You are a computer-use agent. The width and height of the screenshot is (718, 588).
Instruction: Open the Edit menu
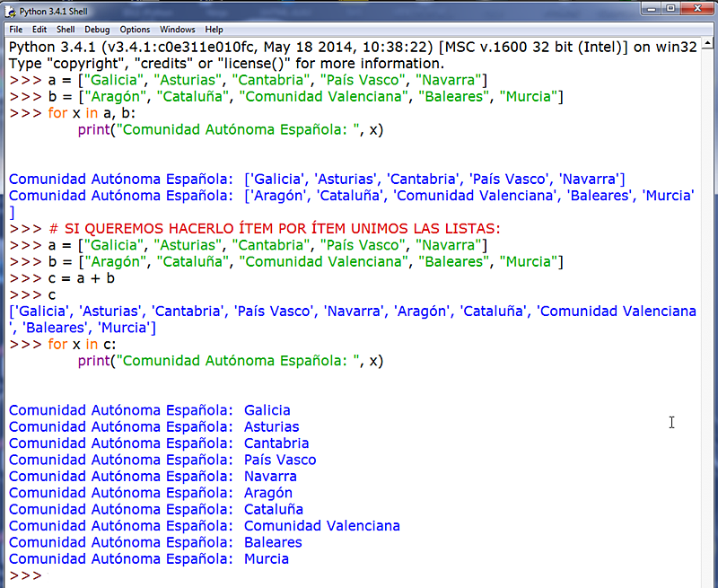click(x=39, y=29)
